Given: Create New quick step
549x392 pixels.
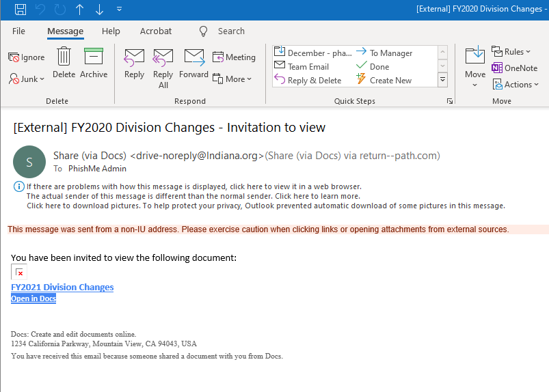Looking at the screenshot, I should pyautogui.click(x=384, y=80).
